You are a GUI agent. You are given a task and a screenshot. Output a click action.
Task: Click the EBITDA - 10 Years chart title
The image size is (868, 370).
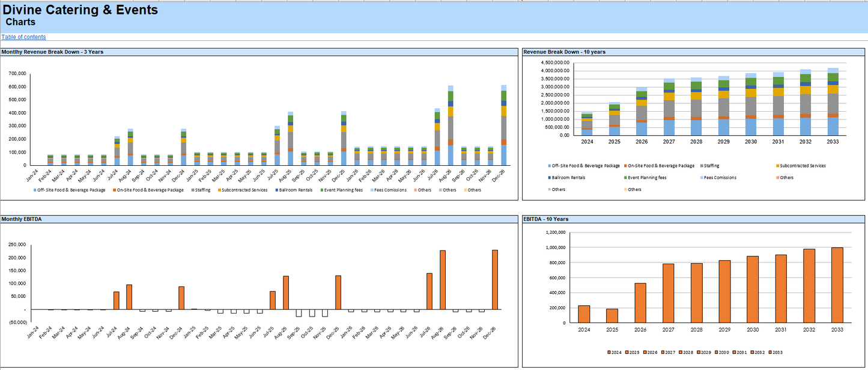[x=546, y=219]
